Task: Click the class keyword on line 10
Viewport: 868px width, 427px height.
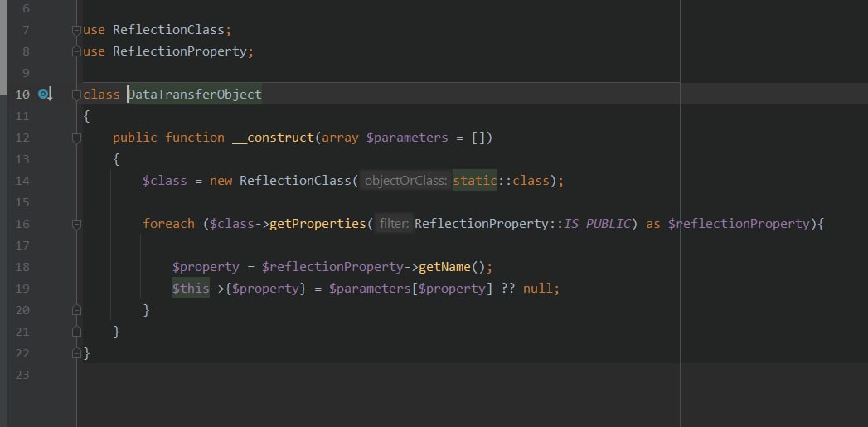Action: click(x=101, y=95)
